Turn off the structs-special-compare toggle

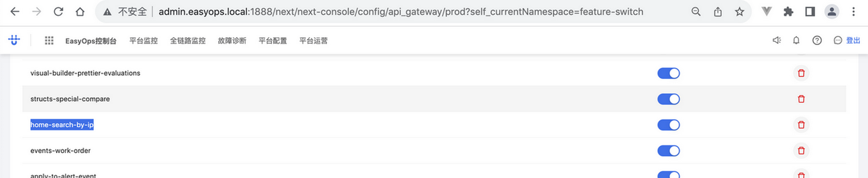tap(669, 99)
